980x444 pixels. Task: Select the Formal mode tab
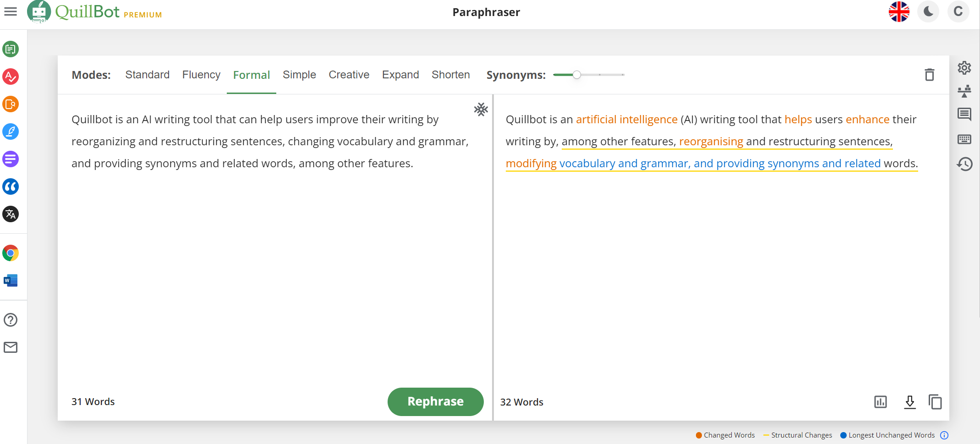(x=252, y=75)
